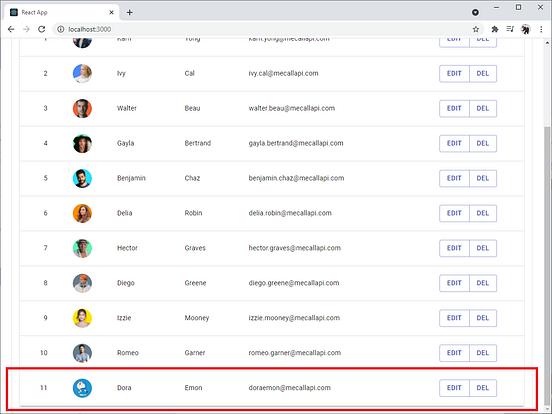Open the extensions puzzle icon
Screen dimensions: 552x414
(x=495, y=29)
